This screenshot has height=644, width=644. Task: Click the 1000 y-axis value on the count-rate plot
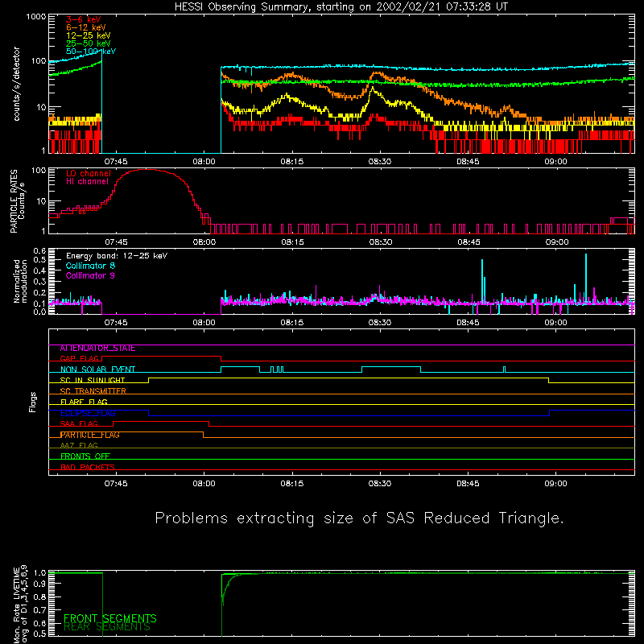tap(36, 17)
